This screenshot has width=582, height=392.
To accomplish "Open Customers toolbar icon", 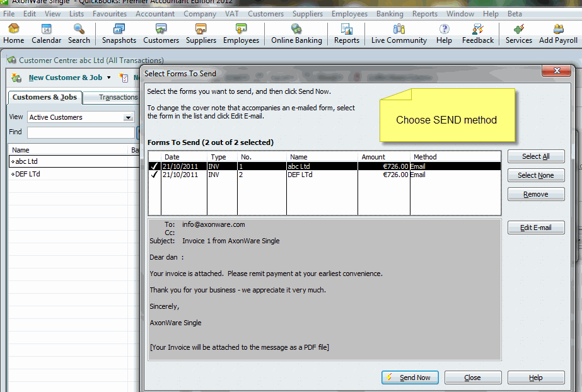I will pos(161,29).
